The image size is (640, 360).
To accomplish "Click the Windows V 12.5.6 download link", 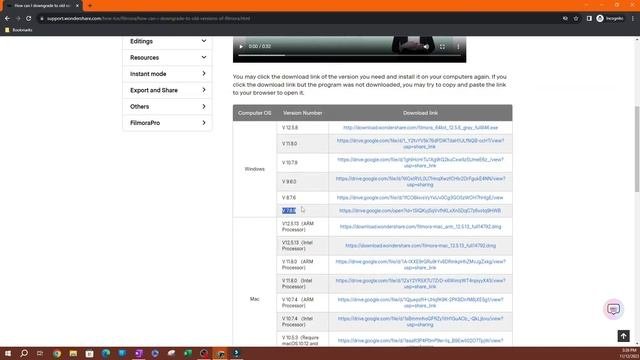I will (x=420, y=128).
